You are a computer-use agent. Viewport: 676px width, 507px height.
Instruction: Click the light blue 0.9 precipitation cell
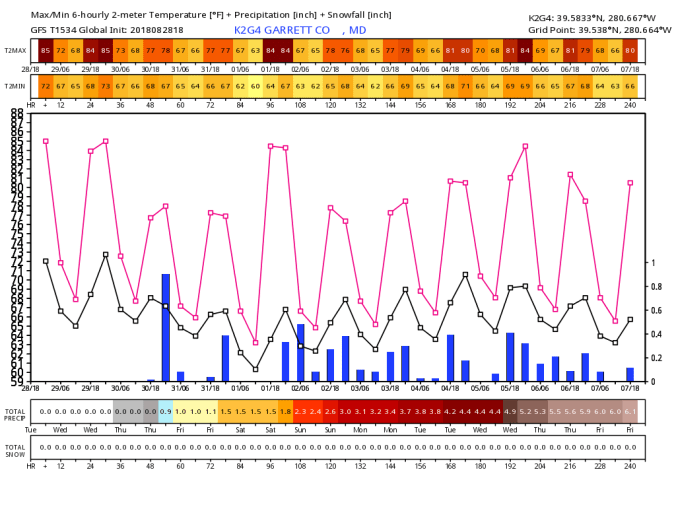[x=165, y=411]
